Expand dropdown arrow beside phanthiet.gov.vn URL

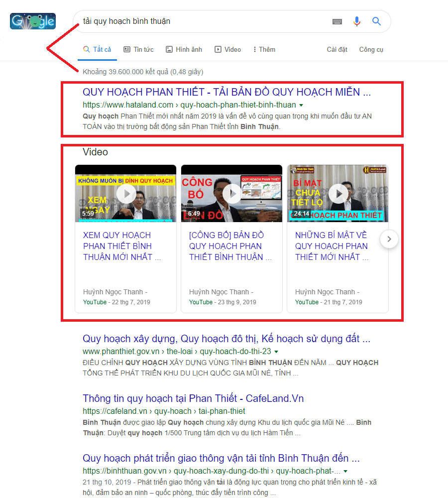click(276, 352)
